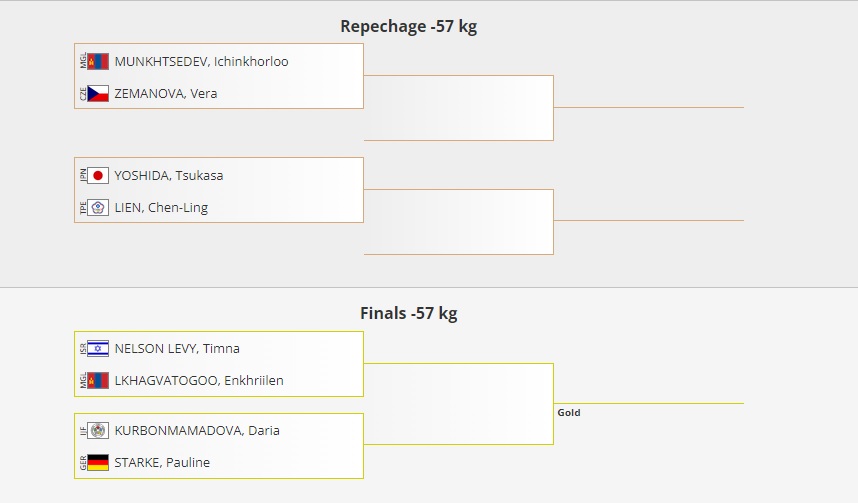The image size is (858, 503).
Task: Click IJF flag icon beside KURBONMAMADOVA
Action: point(98,431)
